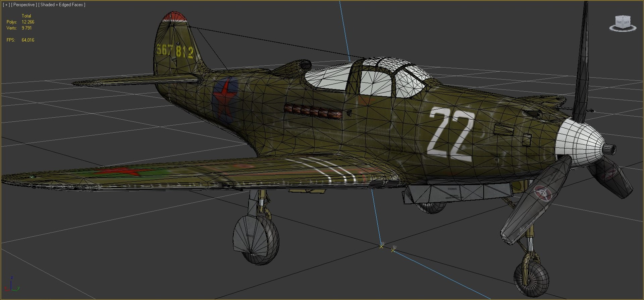Click the Polys label in statistics
644x300 pixels.
coord(12,22)
